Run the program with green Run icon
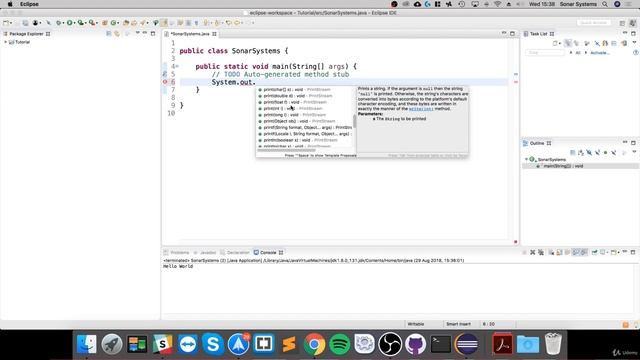This screenshot has width=640, height=360. 70,23
